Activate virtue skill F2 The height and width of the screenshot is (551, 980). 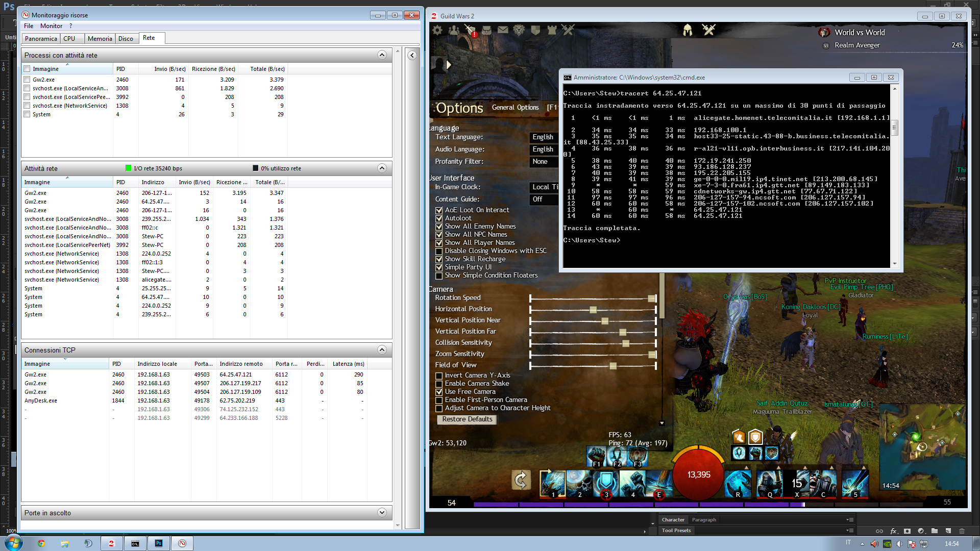point(617,457)
